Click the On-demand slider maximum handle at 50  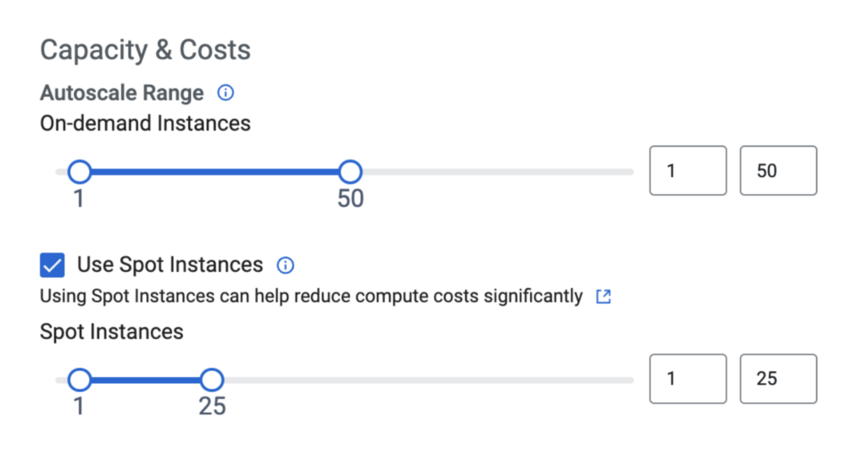[350, 172]
